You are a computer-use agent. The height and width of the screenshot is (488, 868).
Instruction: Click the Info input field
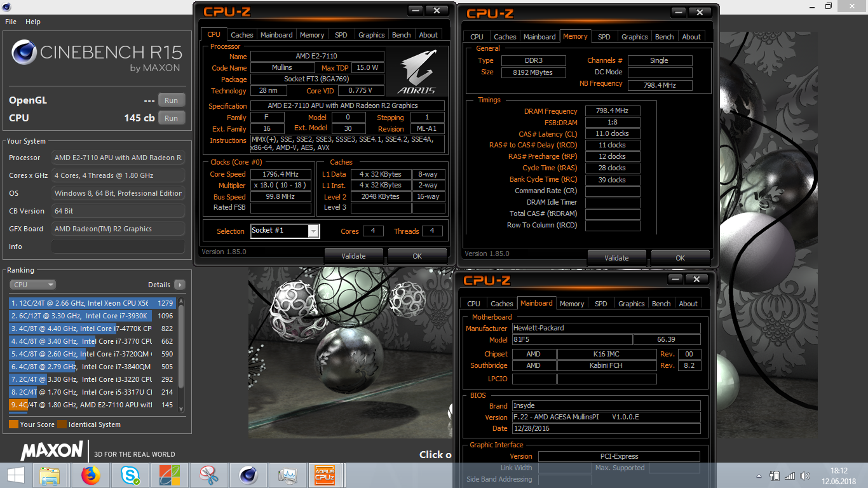(x=118, y=247)
